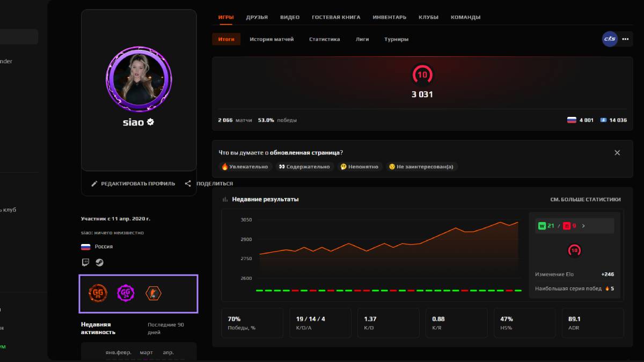Viewport: 644px width, 362px height.
Task: Select the purple GG 24 badge
Action: click(x=126, y=293)
